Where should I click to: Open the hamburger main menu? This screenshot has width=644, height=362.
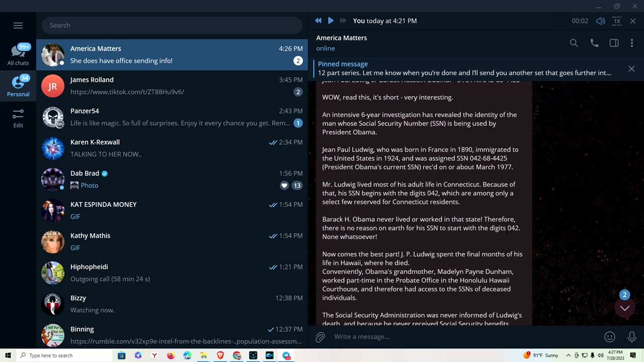click(x=18, y=25)
